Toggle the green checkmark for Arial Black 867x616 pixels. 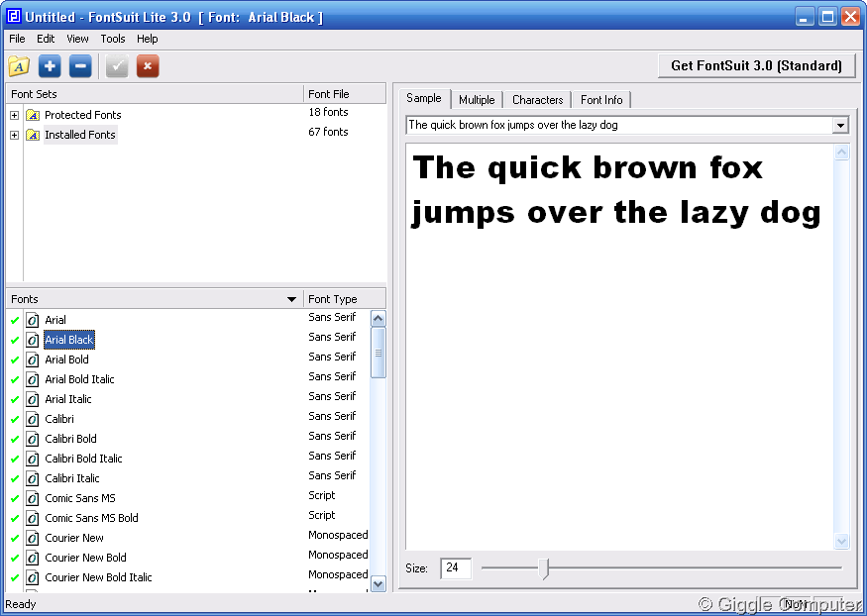15,341
